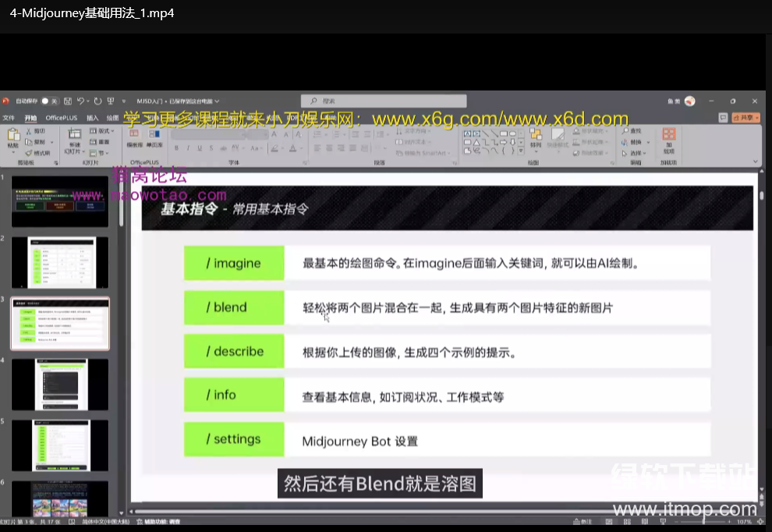
Task: Expand the 复制 (Copy) options arrow
Action: 51,142
